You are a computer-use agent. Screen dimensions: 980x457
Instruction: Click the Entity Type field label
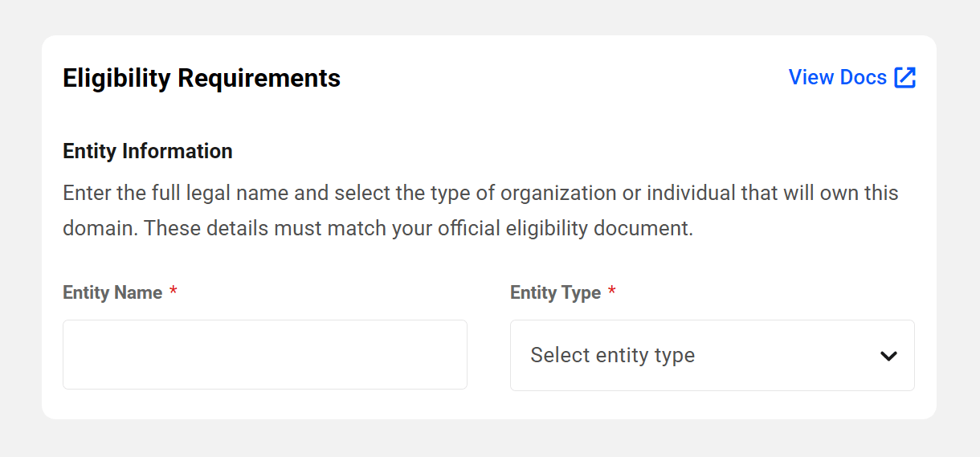pos(555,293)
